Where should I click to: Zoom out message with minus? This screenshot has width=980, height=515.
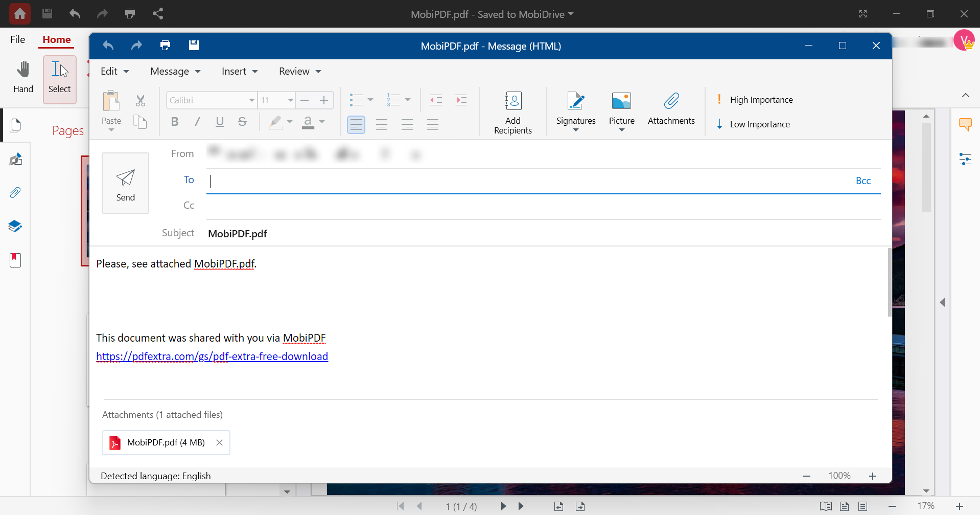[807, 476]
